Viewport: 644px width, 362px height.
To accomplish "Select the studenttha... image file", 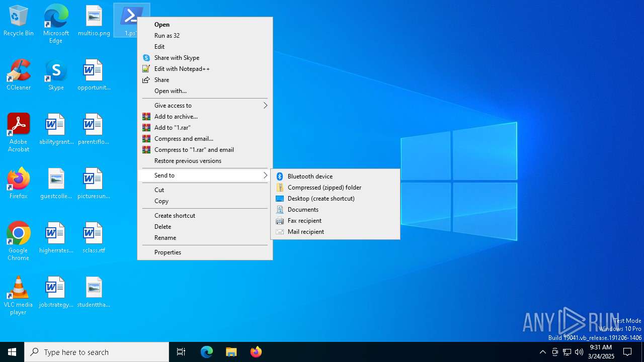I will [94, 293].
